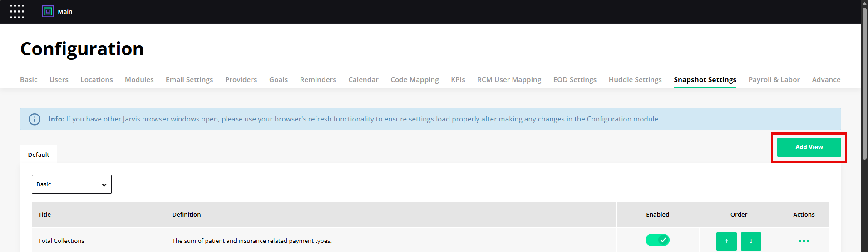Switch to the EOD Settings tab

[x=575, y=80]
